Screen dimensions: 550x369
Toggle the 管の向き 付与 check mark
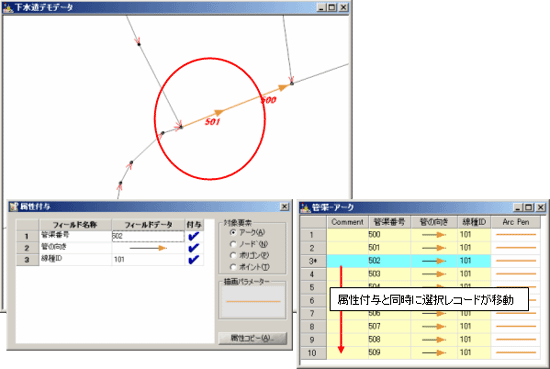[x=194, y=248]
